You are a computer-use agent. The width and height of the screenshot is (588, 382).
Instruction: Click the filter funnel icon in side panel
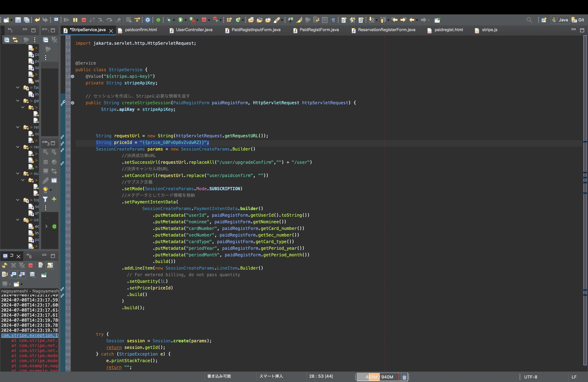pyautogui.click(x=45, y=199)
